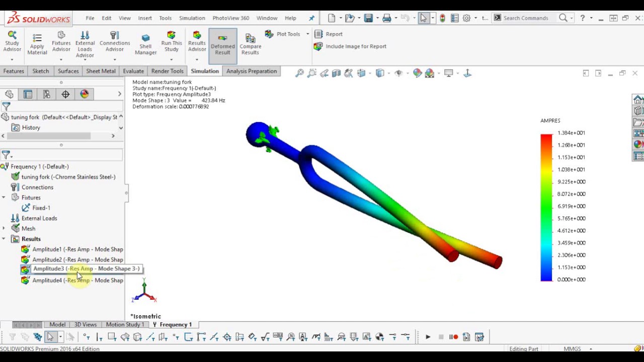This screenshot has width=644, height=362.
Task: Expand the Mesh tree node
Action: 4,229
